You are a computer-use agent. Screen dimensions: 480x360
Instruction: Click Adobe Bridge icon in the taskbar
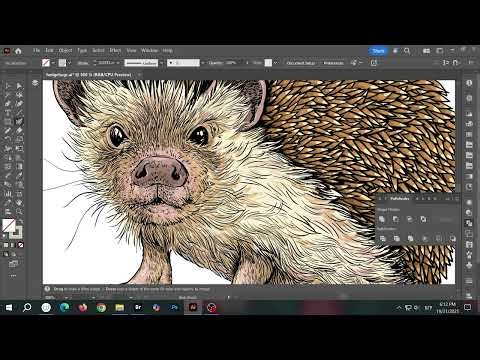[138, 307]
